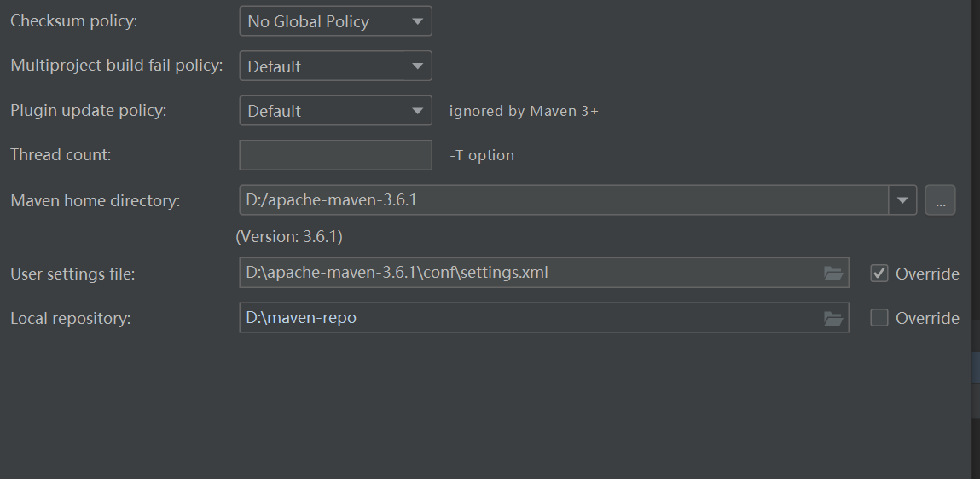
Task: Uncheck Override for User settings file
Action: tap(879, 274)
